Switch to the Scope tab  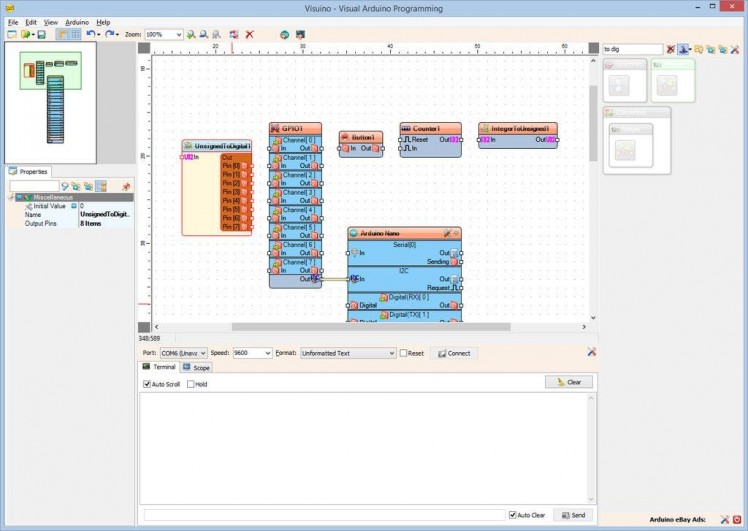point(196,368)
